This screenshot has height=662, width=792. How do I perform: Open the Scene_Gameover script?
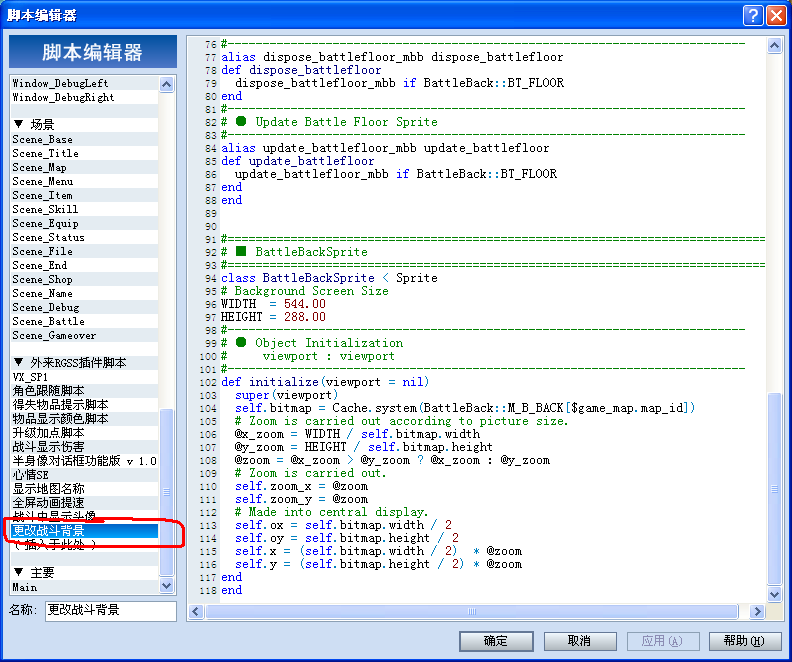pos(84,335)
